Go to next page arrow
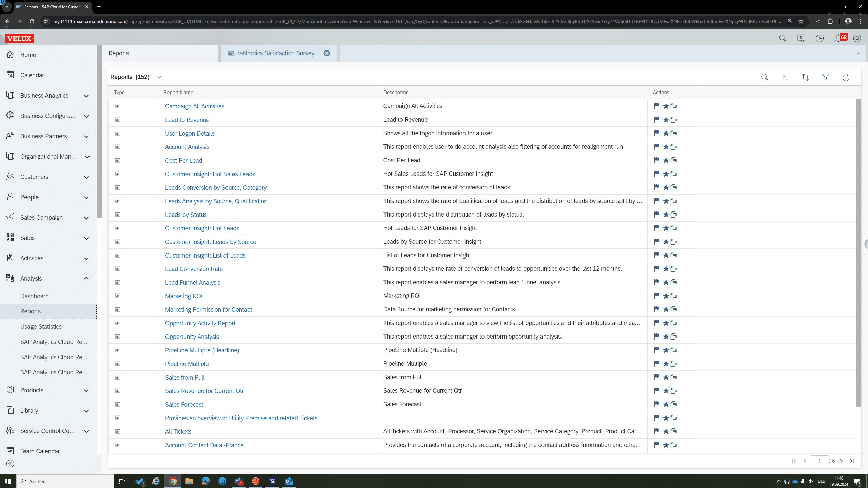 tap(841, 461)
